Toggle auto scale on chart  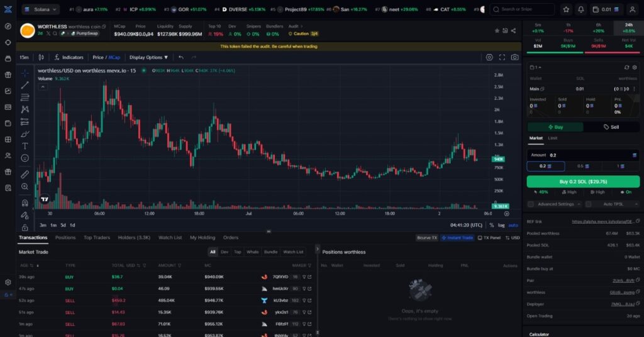[x=513, y=225]
